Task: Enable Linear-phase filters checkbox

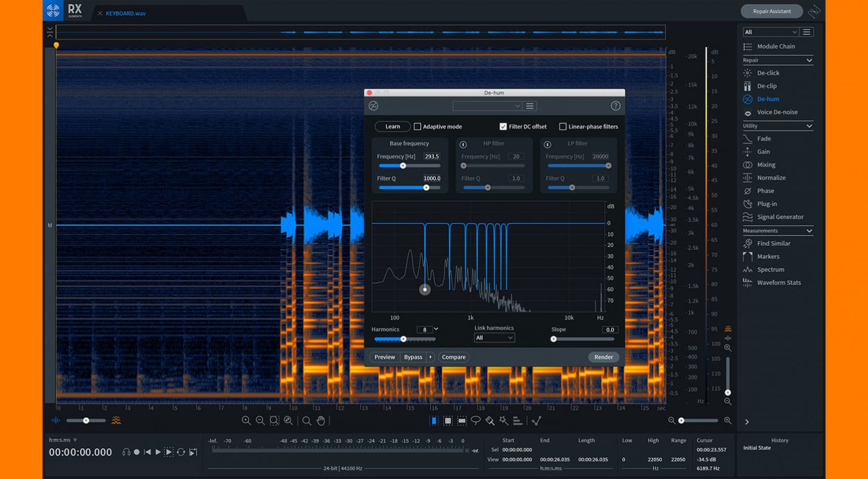Action: (x=563, y=127)
